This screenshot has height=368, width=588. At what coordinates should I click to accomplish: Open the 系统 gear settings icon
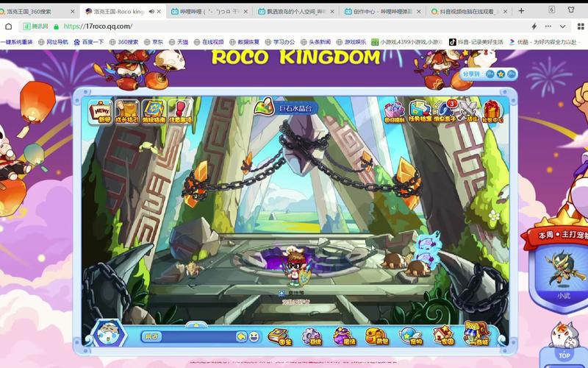coord(312,336)
